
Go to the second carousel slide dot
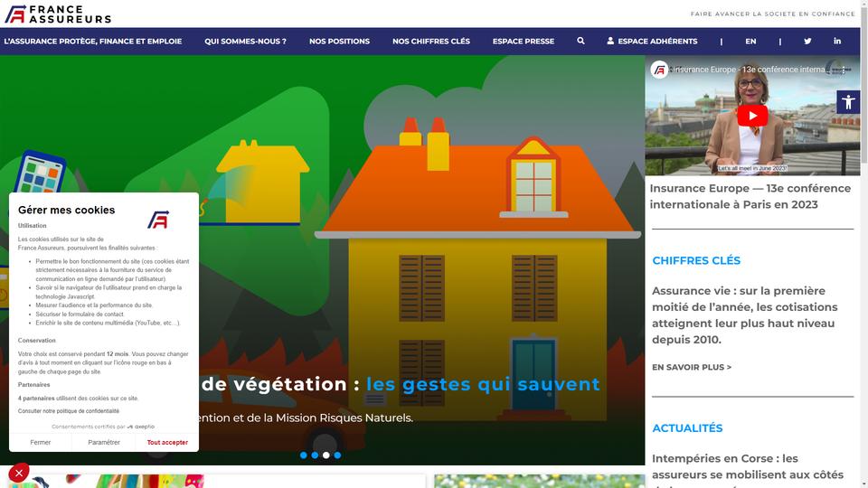(x=315, y=455)
